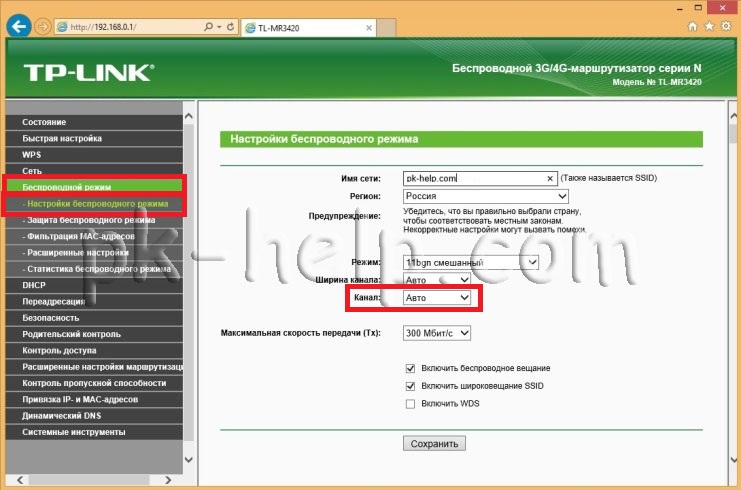Open the Системные инструменты menu item
This screenshot has height=490, width=741.
(x=94, y=432)
